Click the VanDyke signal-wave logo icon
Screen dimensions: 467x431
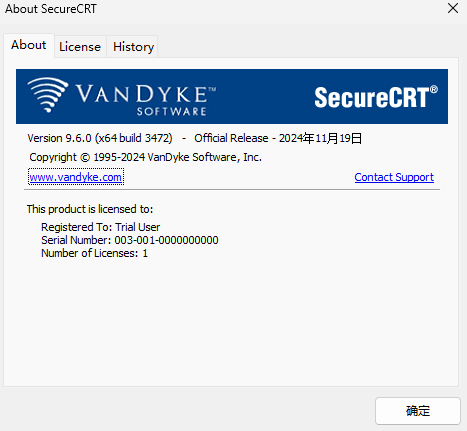click(47, 95)
